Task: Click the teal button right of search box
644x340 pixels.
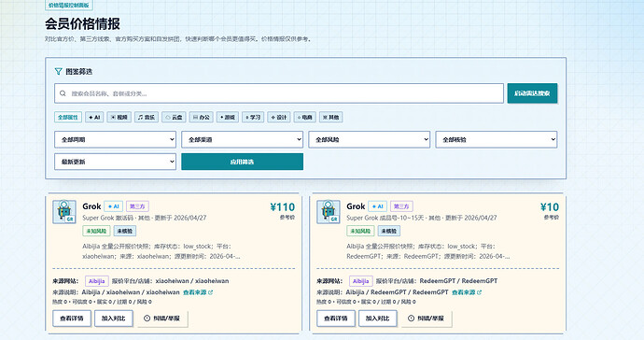Action: pos(532,93)
